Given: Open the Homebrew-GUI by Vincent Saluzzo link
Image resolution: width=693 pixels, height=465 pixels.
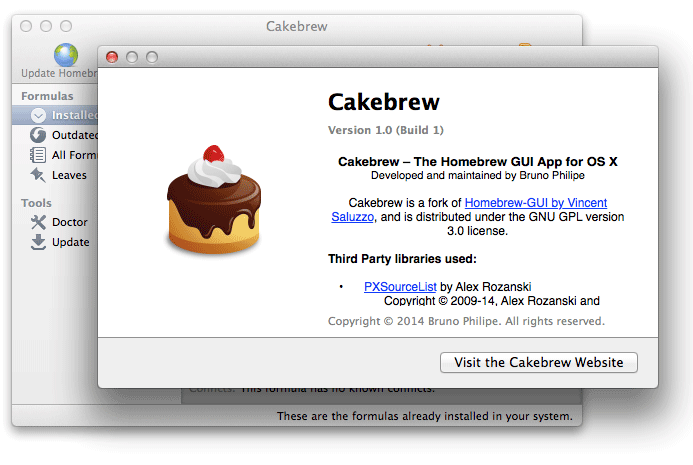Looking at the screenshot, I should click(536, 202).
